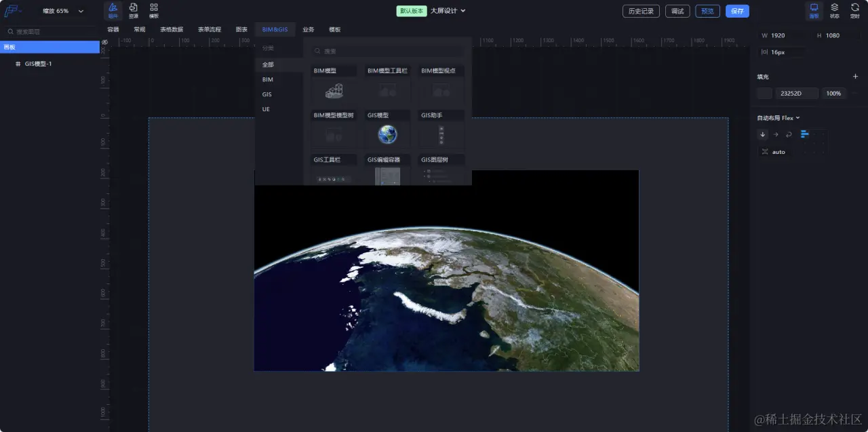Click the 历史记录 history button
The width and height of the screenshot is (868, 432).
point(641,11)
